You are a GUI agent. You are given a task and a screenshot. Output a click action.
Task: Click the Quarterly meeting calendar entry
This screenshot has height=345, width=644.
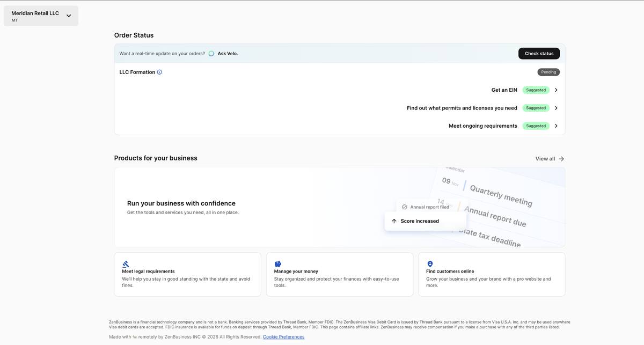coord(501,195)
